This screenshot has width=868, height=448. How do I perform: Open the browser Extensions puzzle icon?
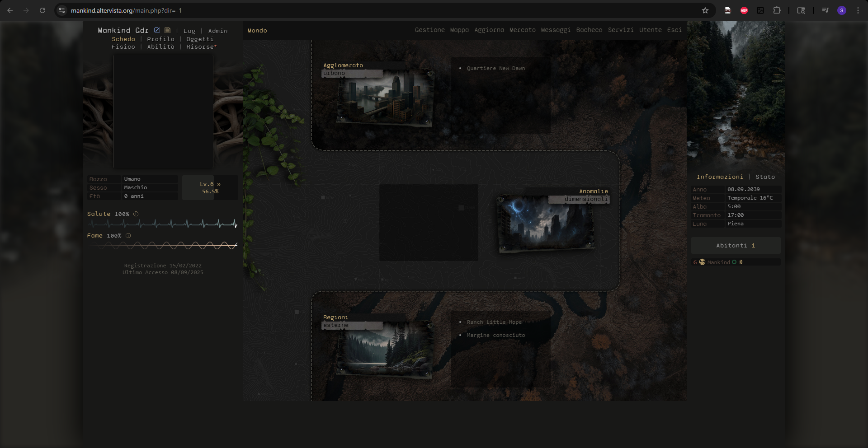(777, 10)
